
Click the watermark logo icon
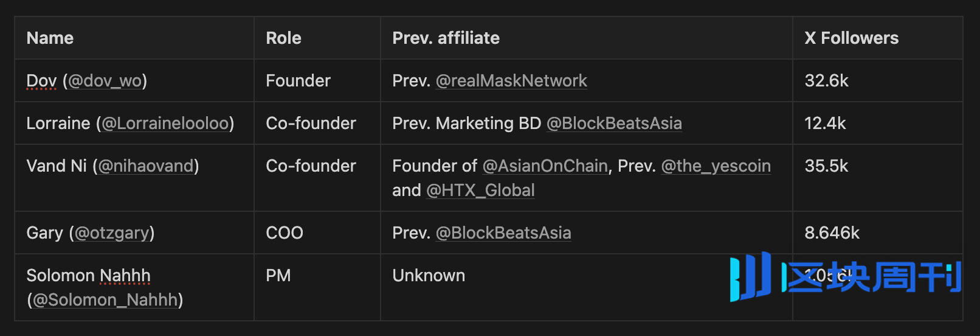coord(750,277)
